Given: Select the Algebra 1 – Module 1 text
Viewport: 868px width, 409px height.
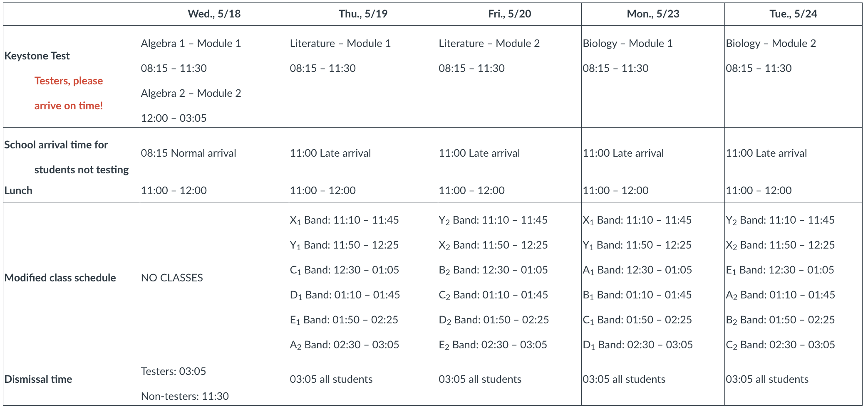Looking at the screenshot, I should [191, 44].
